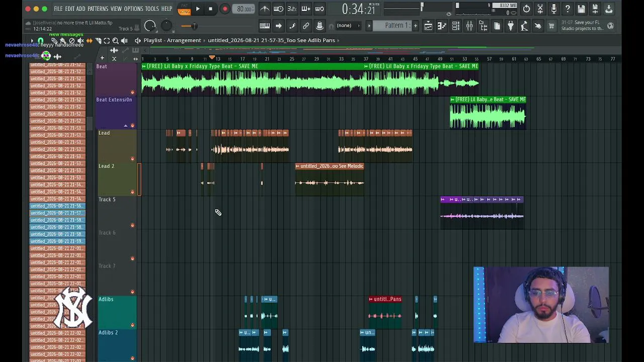The width and height of the screenshot is (644, 362).
Task: Toggle mute dot on Adlibs track
Action: coord(133,325)
